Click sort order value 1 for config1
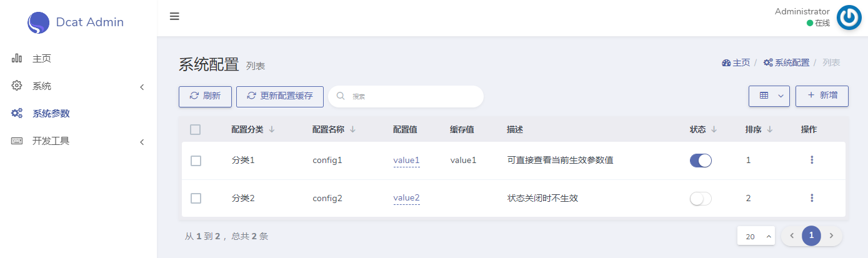The width and height of the screenshot is (868, 258). (748, 161)
